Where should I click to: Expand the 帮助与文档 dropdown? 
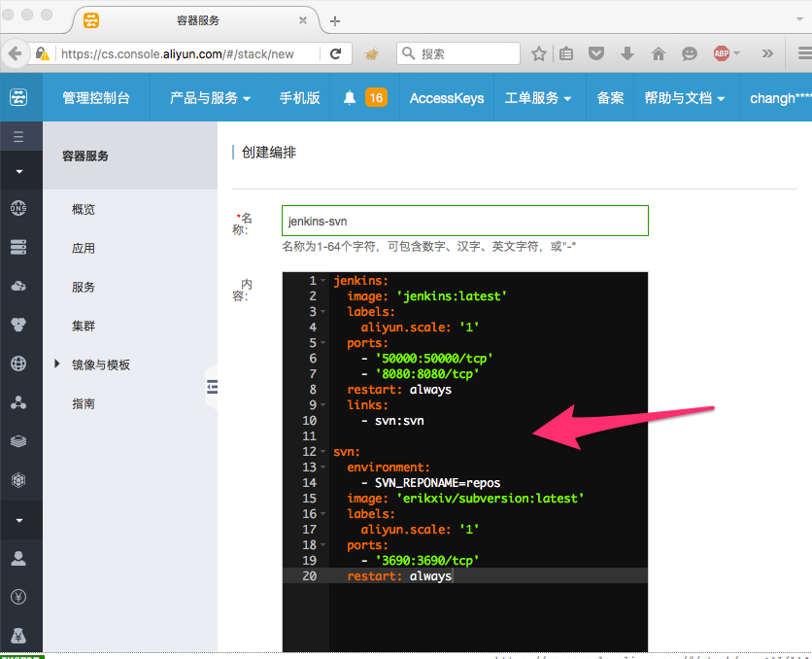[x=684, y=97]
